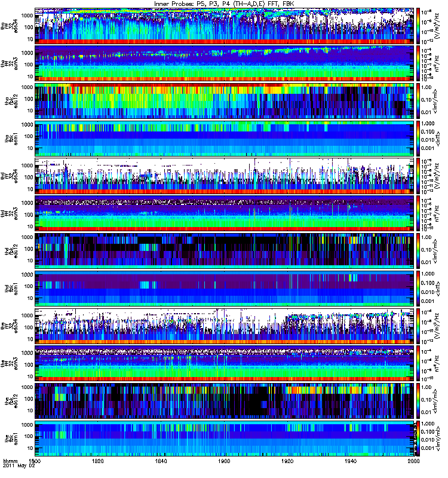Image resolution: width=448 pixels, height=478 pixels.
Task: Click the 1000 y-tick of tha fbk edc12 panel
Action: pyautogui.click(x=27, y=87)
